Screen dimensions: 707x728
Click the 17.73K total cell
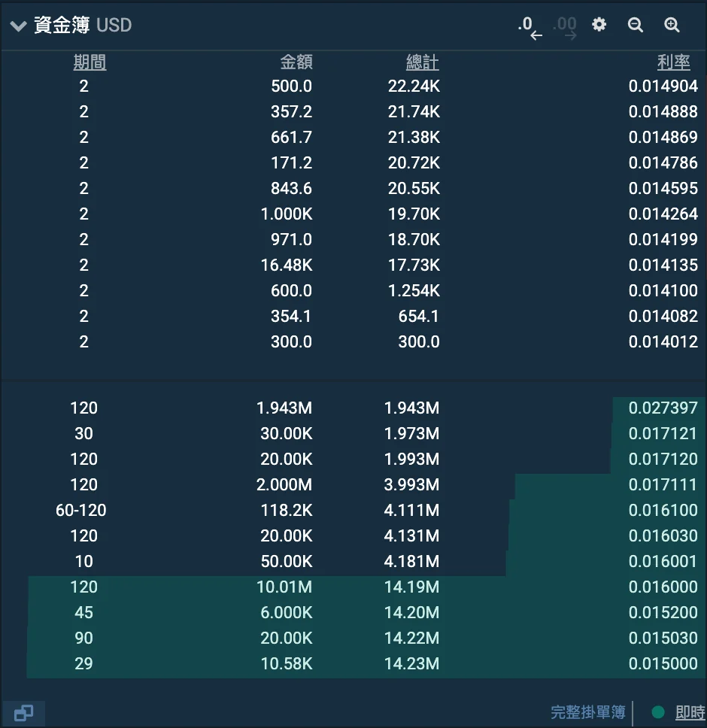coord(414,265)
